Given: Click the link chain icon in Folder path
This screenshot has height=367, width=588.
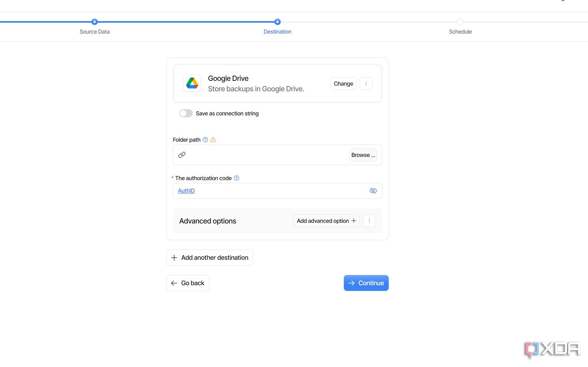Looking at the screenshot, I should point(182,155).
